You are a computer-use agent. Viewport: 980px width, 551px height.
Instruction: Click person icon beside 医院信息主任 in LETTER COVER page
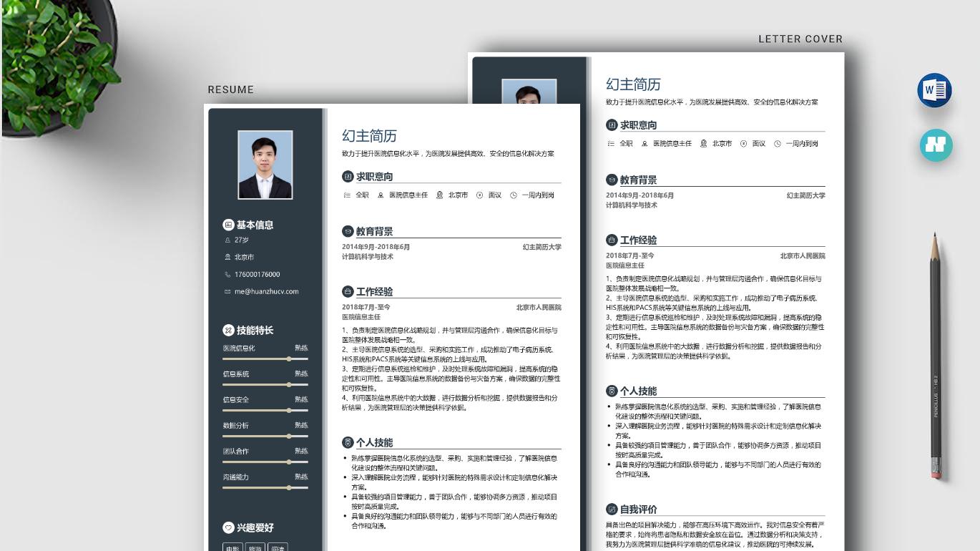pyautogui.click(x=645, y=144)
